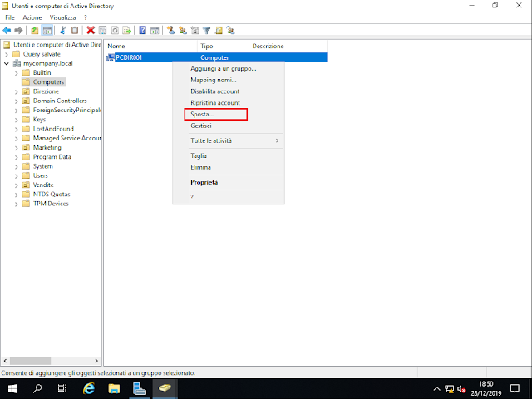The image size is (532, 399).
Task: Choose Elimina from the context menu
Action: [229, 167]
